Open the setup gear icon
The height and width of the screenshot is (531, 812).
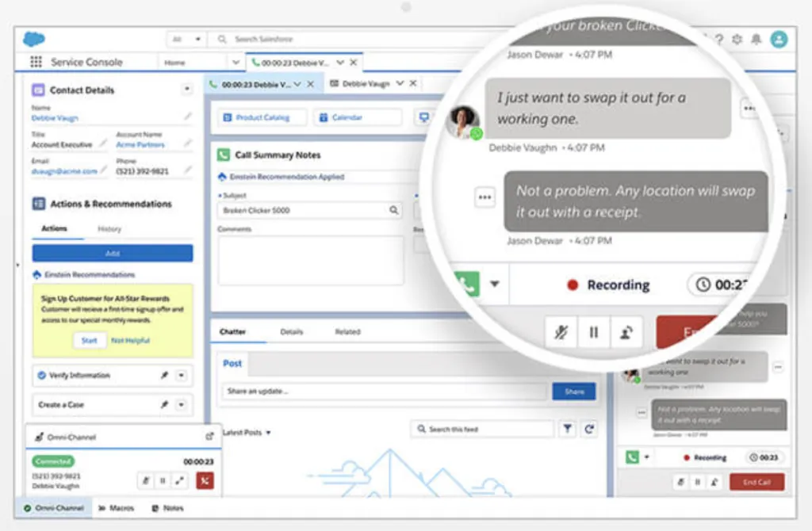pyautogui.click(x=737, y=40)
